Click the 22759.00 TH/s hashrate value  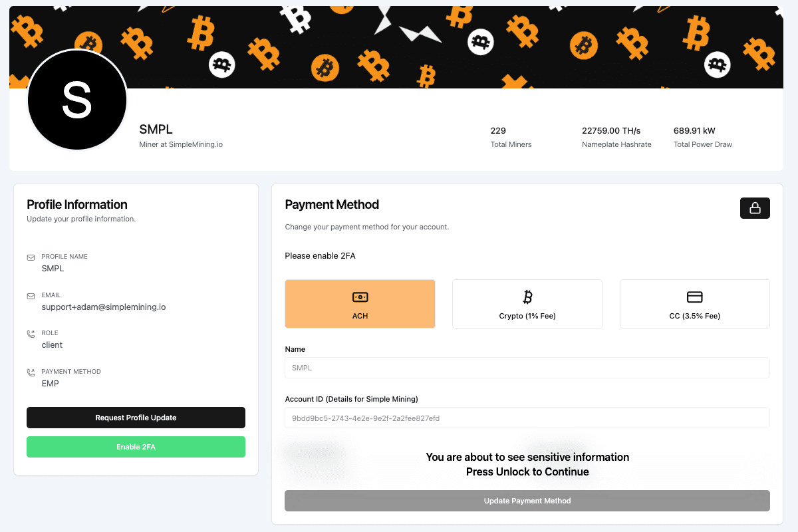tap(611, 131)
